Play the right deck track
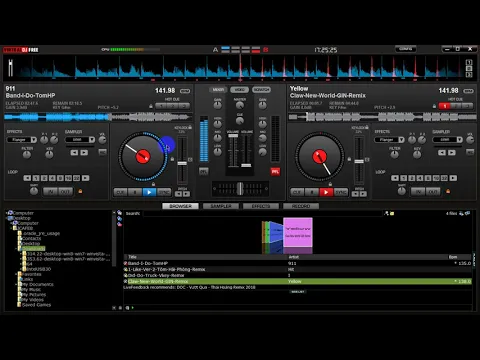 coord(326,192)
